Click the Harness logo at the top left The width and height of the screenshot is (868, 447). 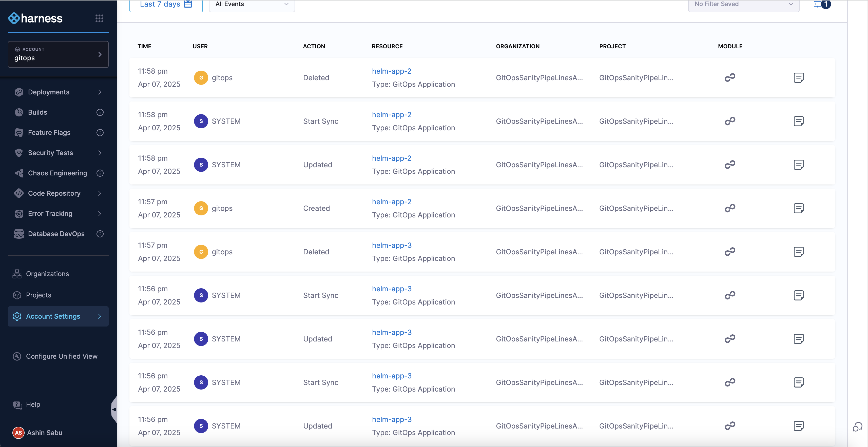[35, 18]
